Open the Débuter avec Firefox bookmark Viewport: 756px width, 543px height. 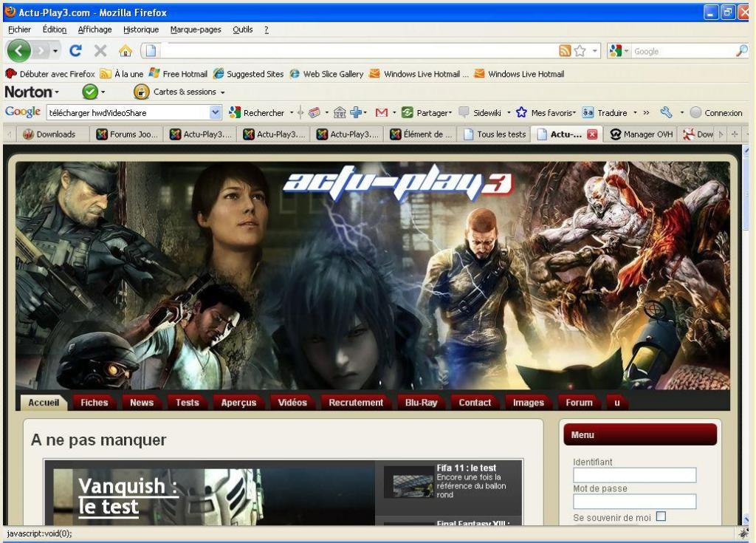[50, 74]
